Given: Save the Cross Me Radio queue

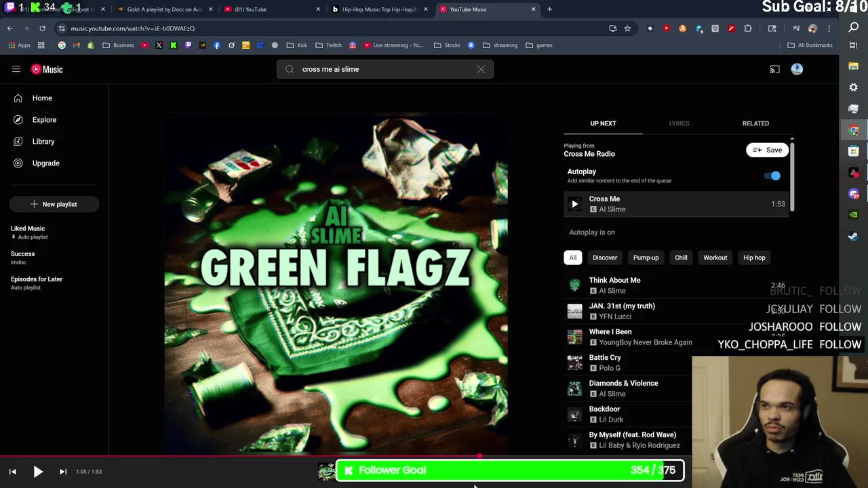Looking at the screenshot, I should pos(767,150).
